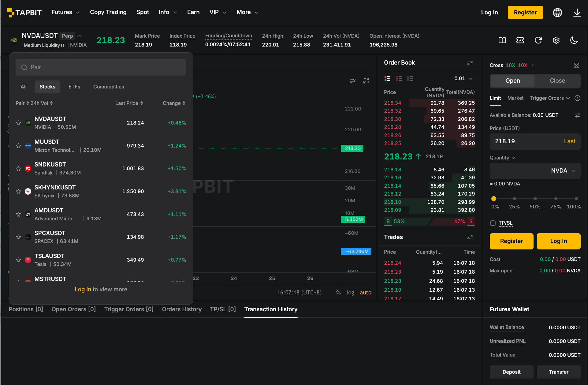Set quantity slider to 100%

click(x=576, y=199)
